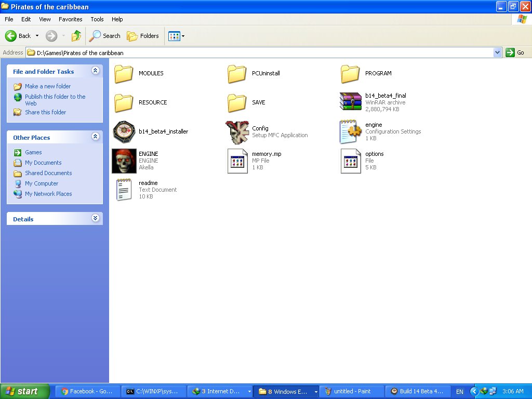Open the Back history dropdown arrow
This screenshot has height=399, width=532.
click(x=37, y=36)
